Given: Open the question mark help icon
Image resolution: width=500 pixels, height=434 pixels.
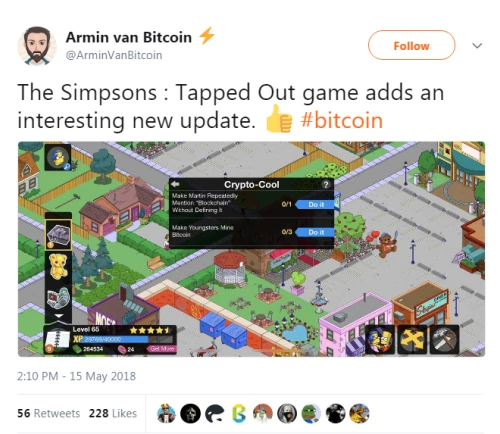Looking at the screenshot, I should [326, 184].
